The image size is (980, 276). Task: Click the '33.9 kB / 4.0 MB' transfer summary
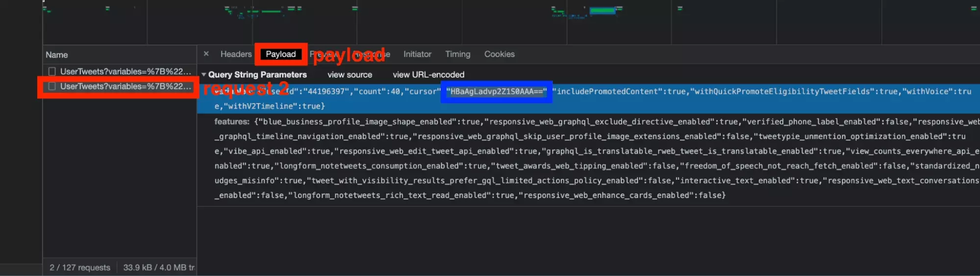pos(158,268)
